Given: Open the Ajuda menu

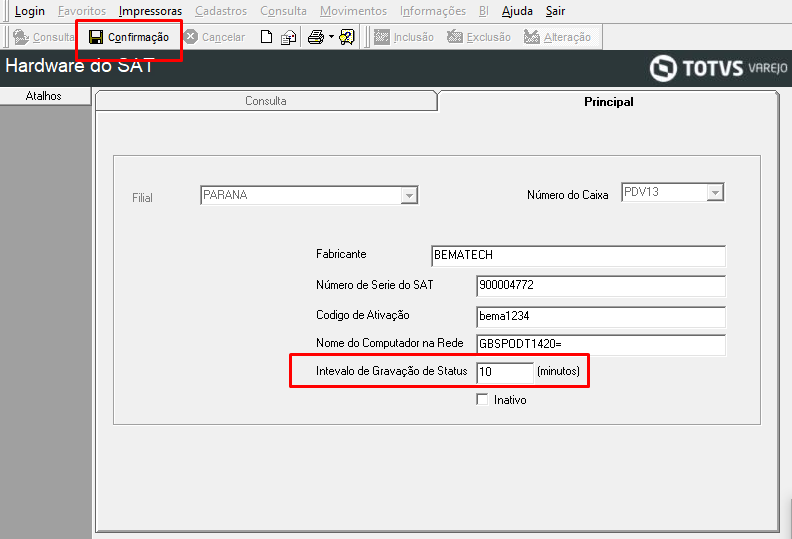Looking at the screenshot, I should pyautogui.click(x=517, y=11).
